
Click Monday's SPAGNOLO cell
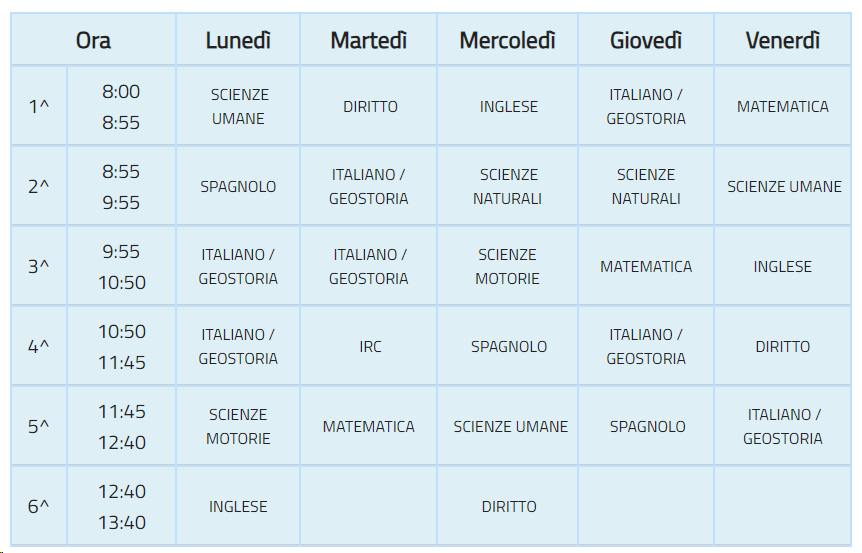point(238,186)
